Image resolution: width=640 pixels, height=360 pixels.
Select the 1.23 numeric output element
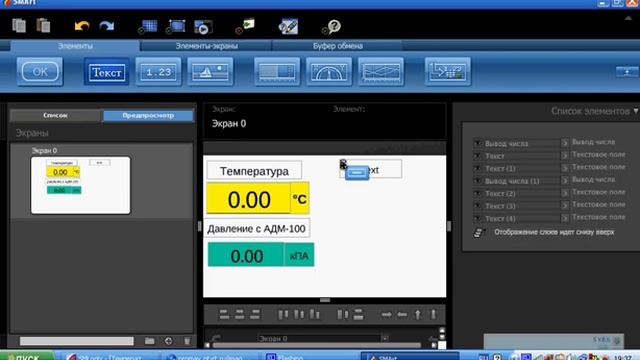coord(158,72)
